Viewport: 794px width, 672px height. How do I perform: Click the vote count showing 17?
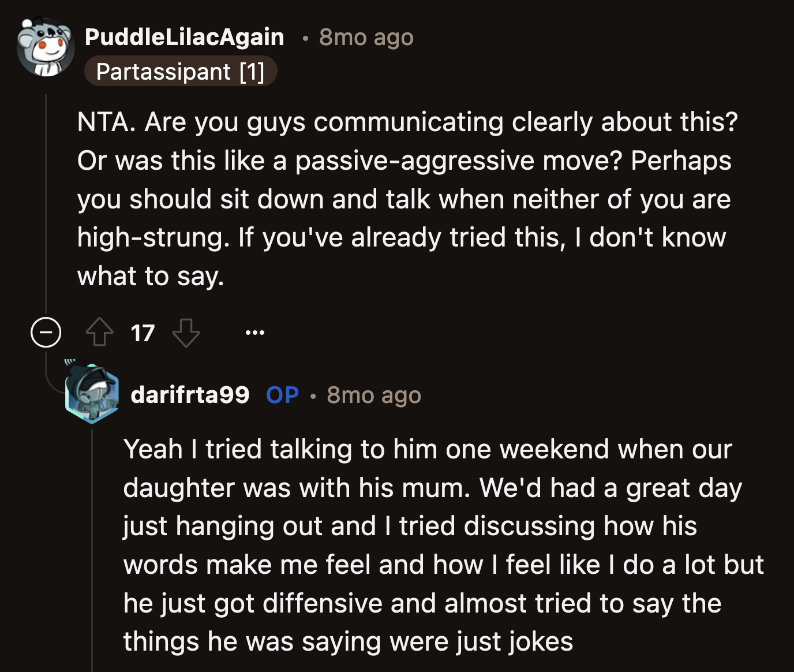coord(143,333)
